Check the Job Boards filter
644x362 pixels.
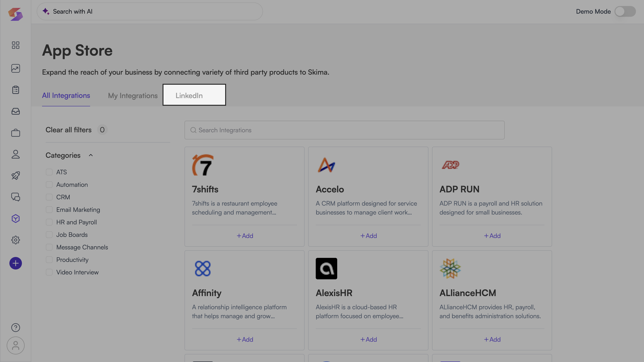point(49,235)
